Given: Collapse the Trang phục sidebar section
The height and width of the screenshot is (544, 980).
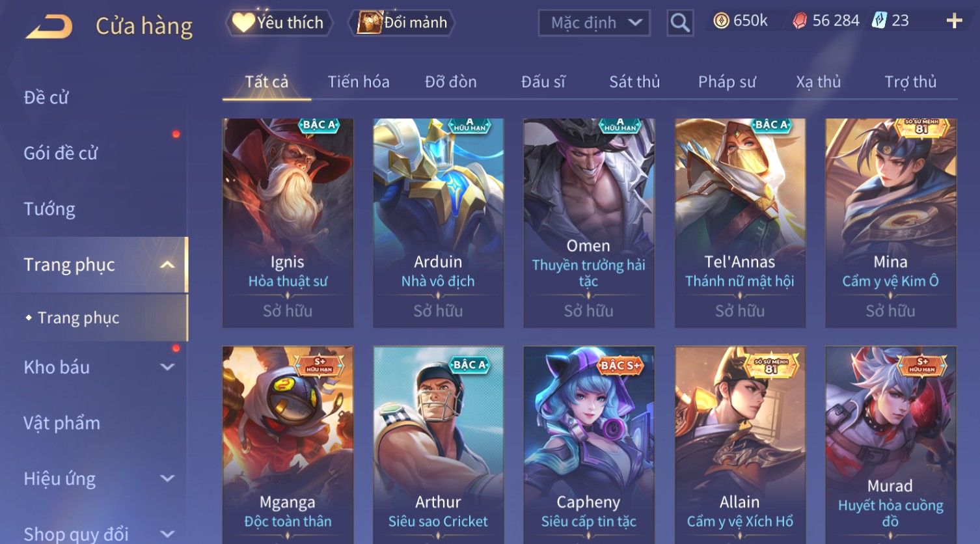Looking at the screenshot, I should click(x=167, y=265).
